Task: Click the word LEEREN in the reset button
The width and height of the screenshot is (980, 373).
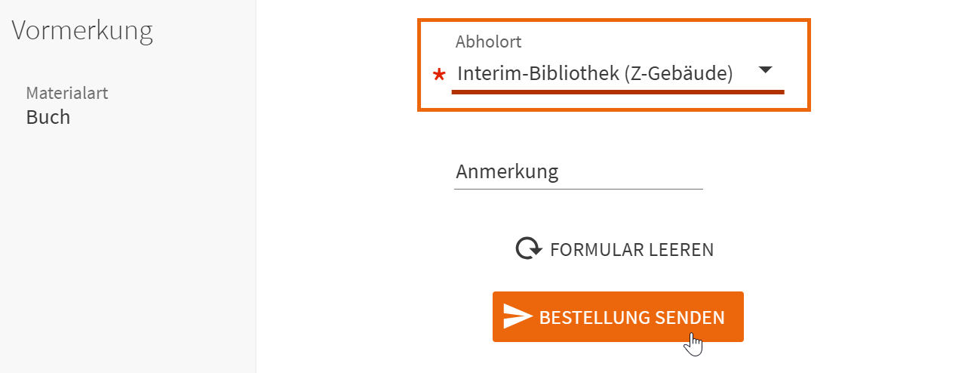Action: click(x=681, y=250)
